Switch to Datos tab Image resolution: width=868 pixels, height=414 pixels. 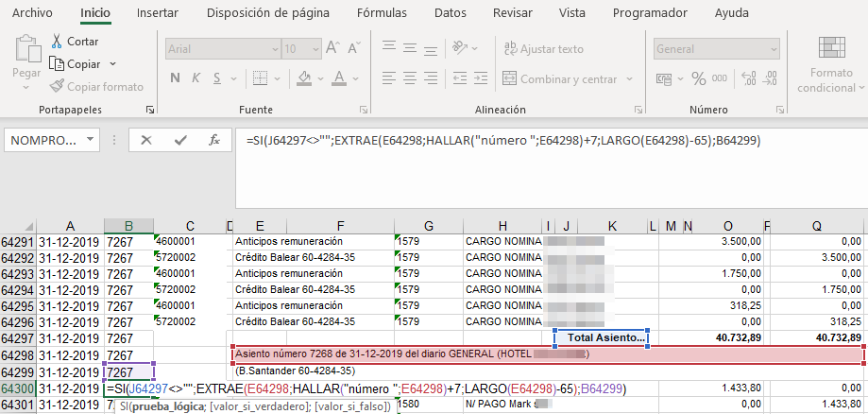[x=450, y=12]
